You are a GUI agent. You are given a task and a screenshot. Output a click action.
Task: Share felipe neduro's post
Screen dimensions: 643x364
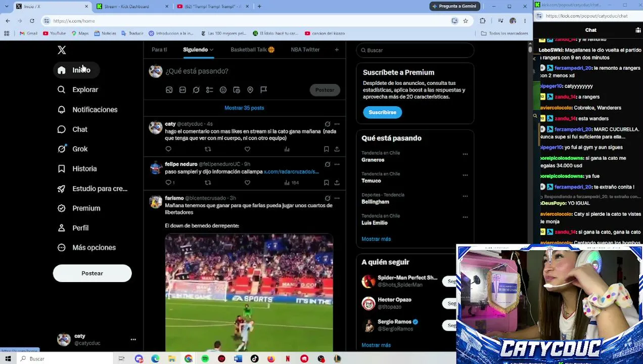click(x=337, y=183)
